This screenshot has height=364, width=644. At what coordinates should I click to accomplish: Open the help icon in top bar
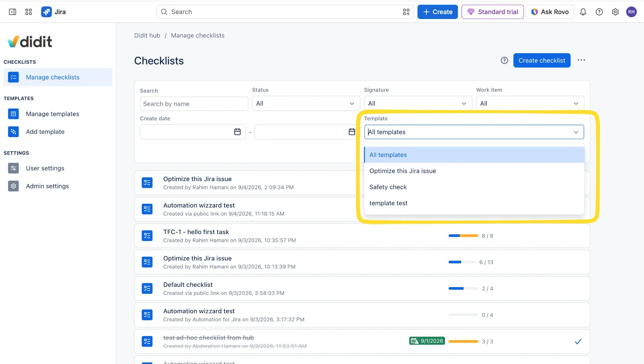coord(599,12)
